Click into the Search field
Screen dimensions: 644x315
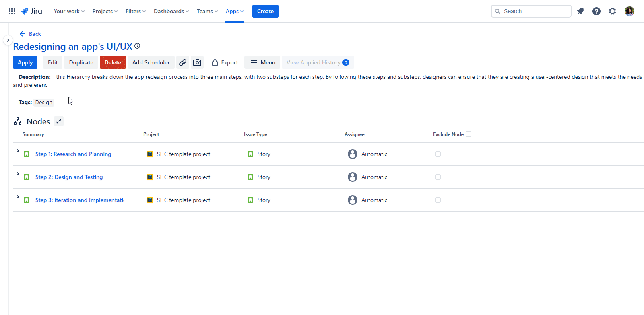[x=535, y=11]
